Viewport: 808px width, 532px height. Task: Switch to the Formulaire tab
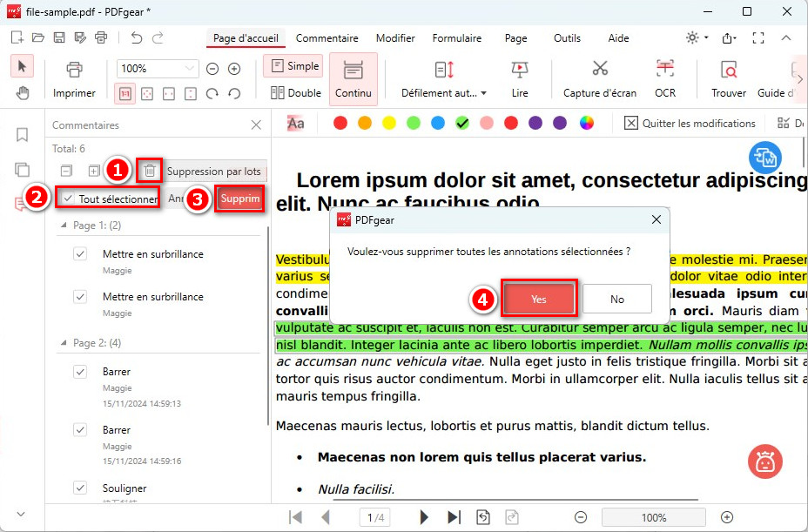coord(457,38)
